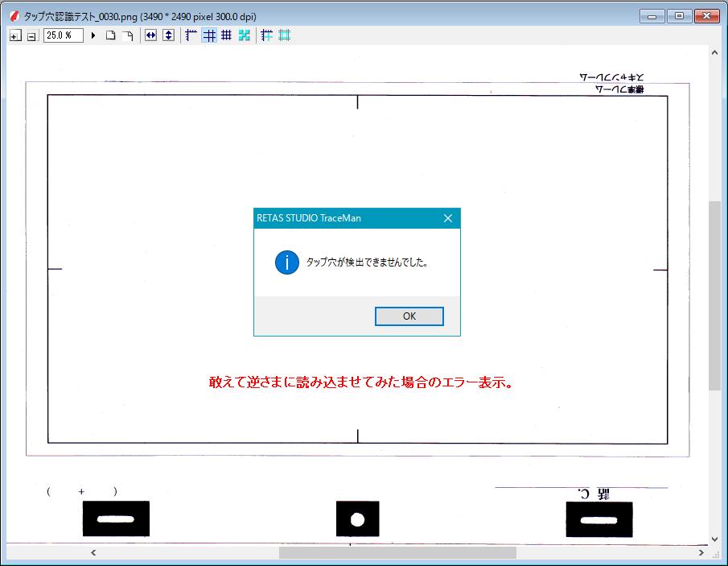This screenshot has width=728, height=566.
Task: Open the zoom percentage arrow menu
Action: [x=93, y=35]
